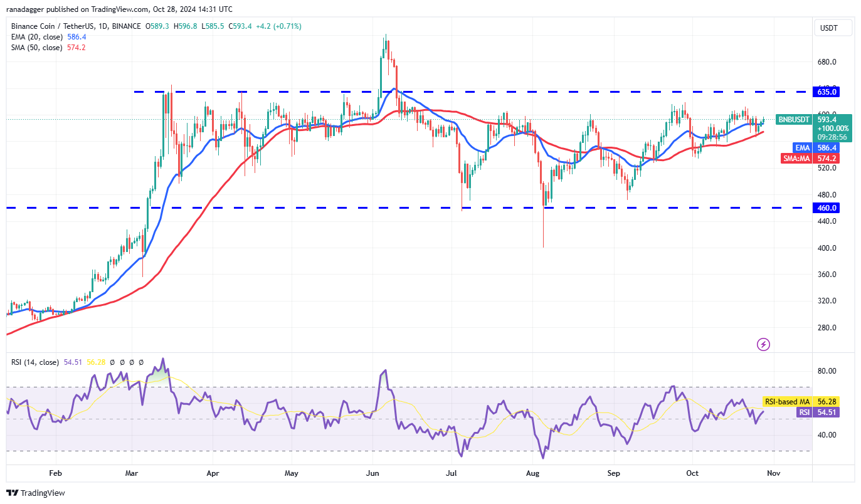Screen dimensions: 861x504
Task: Click the 40.00 RSI axis label
Action: click(827, 434)
